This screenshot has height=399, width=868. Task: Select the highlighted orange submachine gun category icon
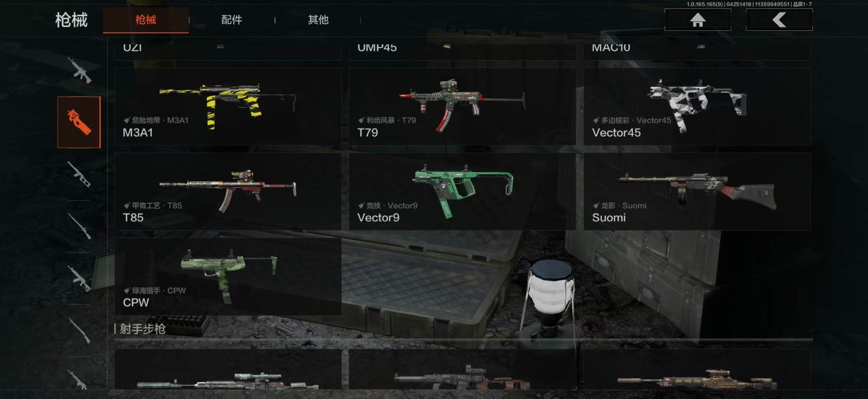(x=79, y=122)
